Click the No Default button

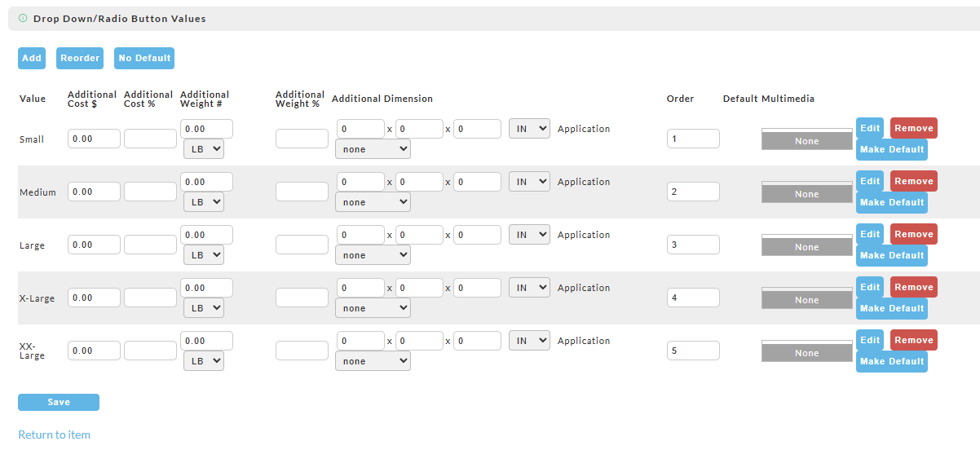pos(144,58)
